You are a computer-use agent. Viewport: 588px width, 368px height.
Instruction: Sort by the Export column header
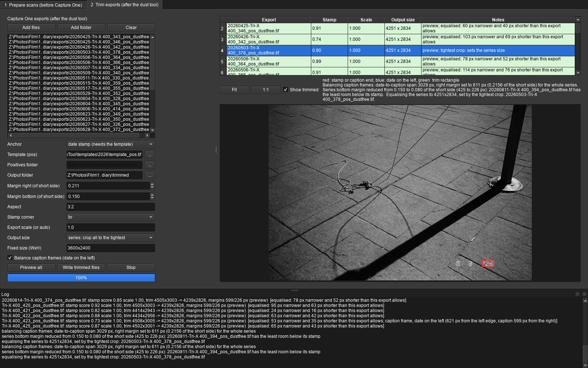click(x=269, y=20)
